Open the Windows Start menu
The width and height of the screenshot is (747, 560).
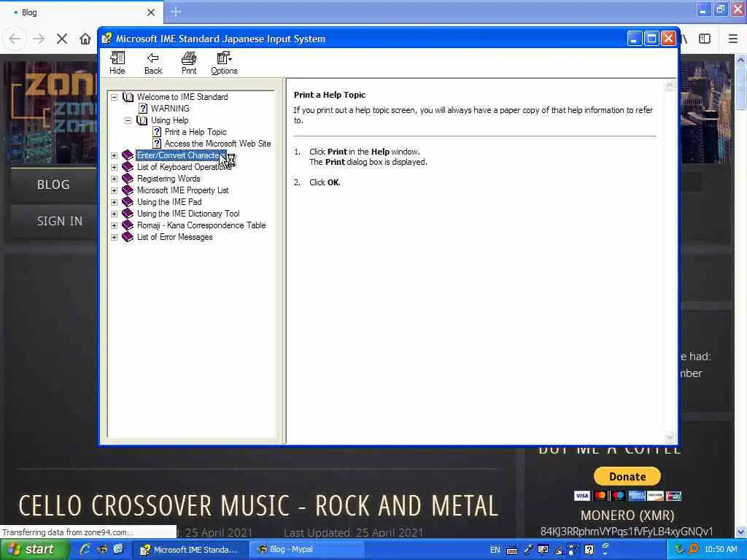point(34,550)
